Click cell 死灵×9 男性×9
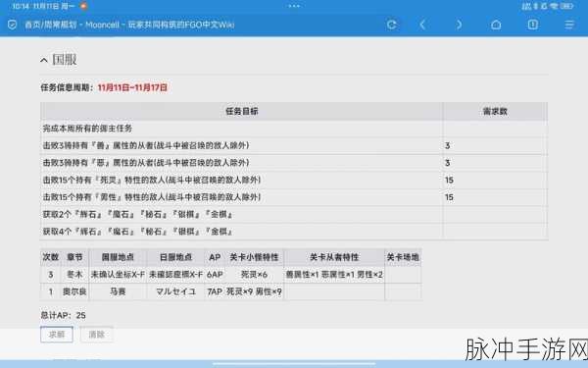Image resolution: width=588 pixels, height=368 pixels. [x=254, y=291]
